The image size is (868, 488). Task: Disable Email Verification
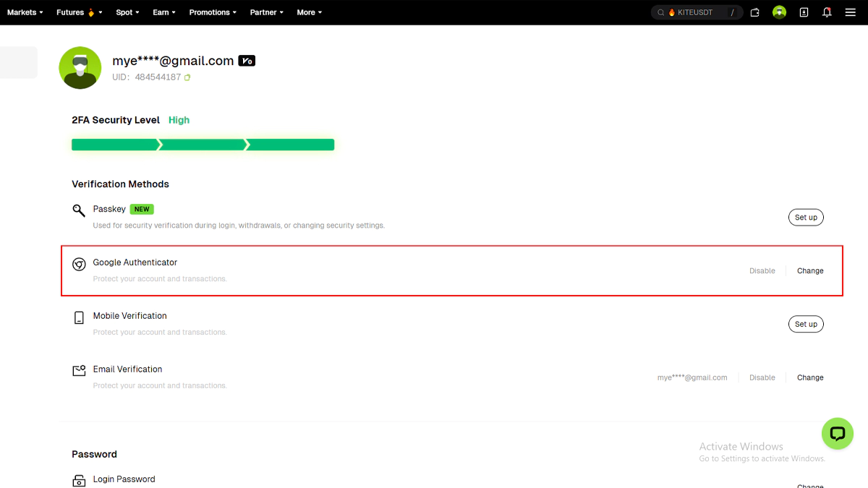[762, 378]
